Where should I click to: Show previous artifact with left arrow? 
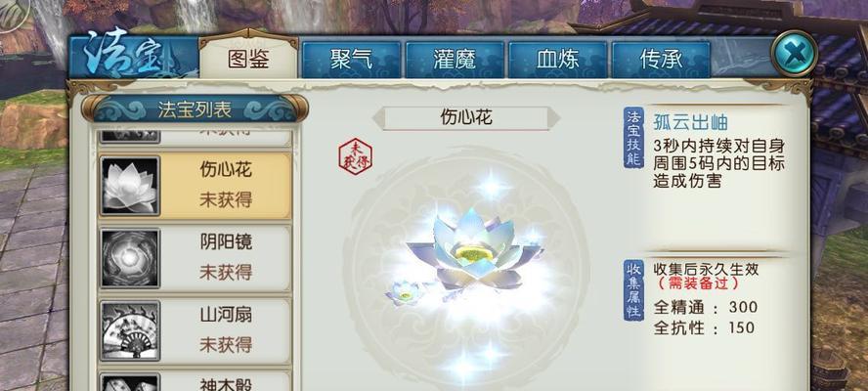pos(378,118)
